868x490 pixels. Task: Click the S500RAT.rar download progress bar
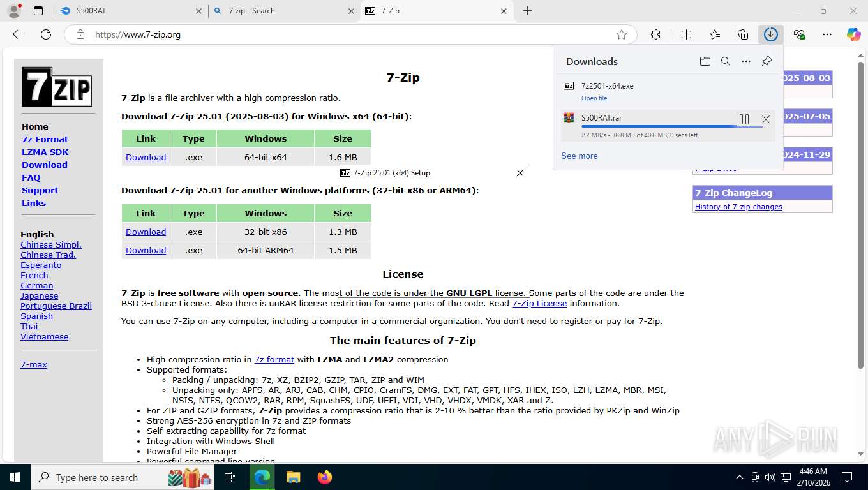[672, 127]
